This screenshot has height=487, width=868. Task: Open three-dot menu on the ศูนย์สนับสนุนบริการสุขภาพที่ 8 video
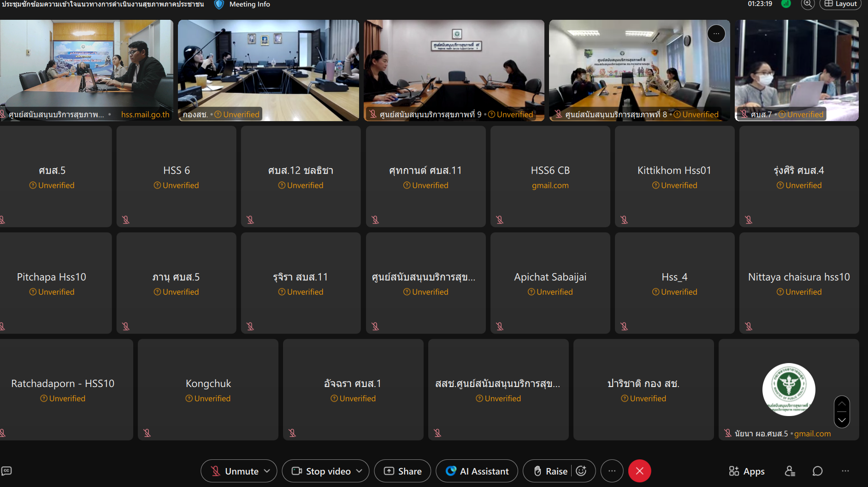tap(716, 34)
